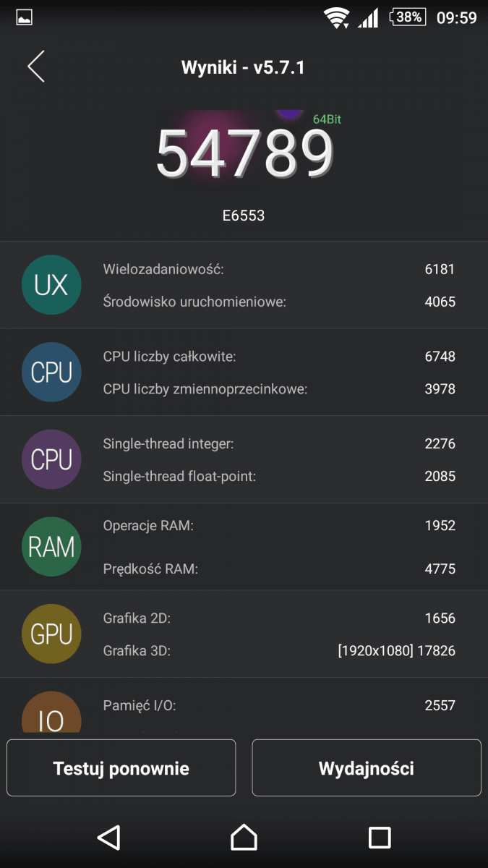Click the Testuj ponownie button
488x868 pixels.
121,768
